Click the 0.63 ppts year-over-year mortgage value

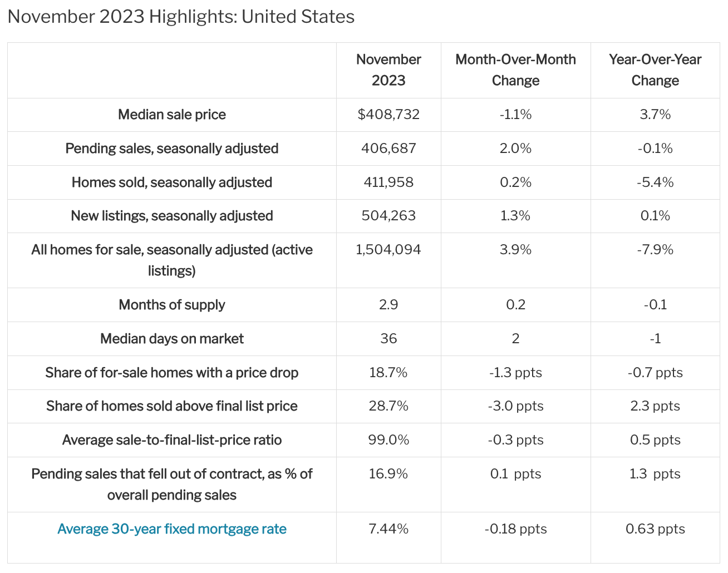pyautogui.click(x=655, y=529)
